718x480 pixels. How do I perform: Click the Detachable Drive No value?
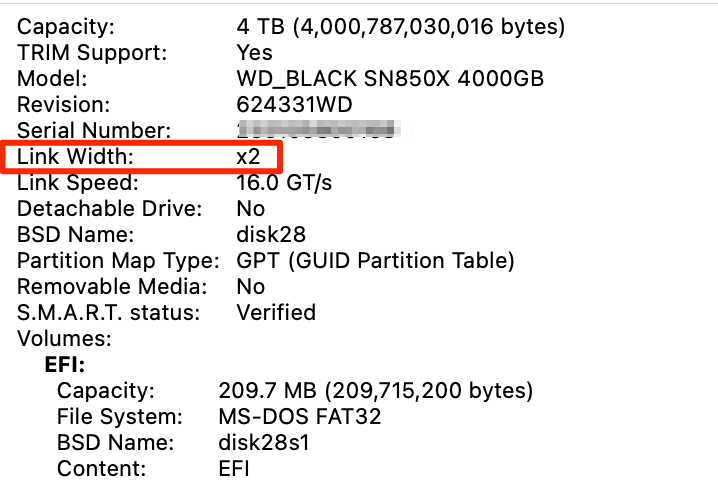click(x=250, y=209)
